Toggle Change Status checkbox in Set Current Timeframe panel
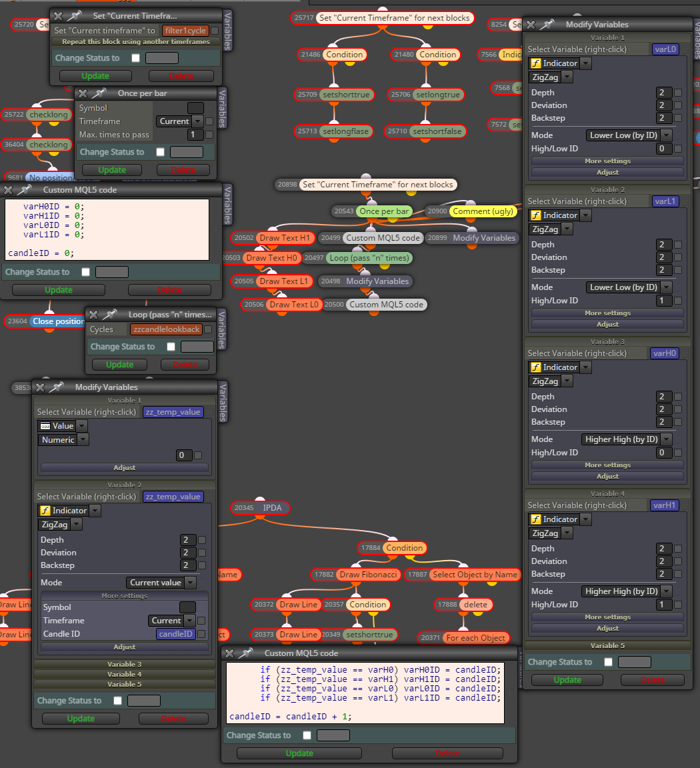This screenshot has height=768, width=700. coord(136,58)
